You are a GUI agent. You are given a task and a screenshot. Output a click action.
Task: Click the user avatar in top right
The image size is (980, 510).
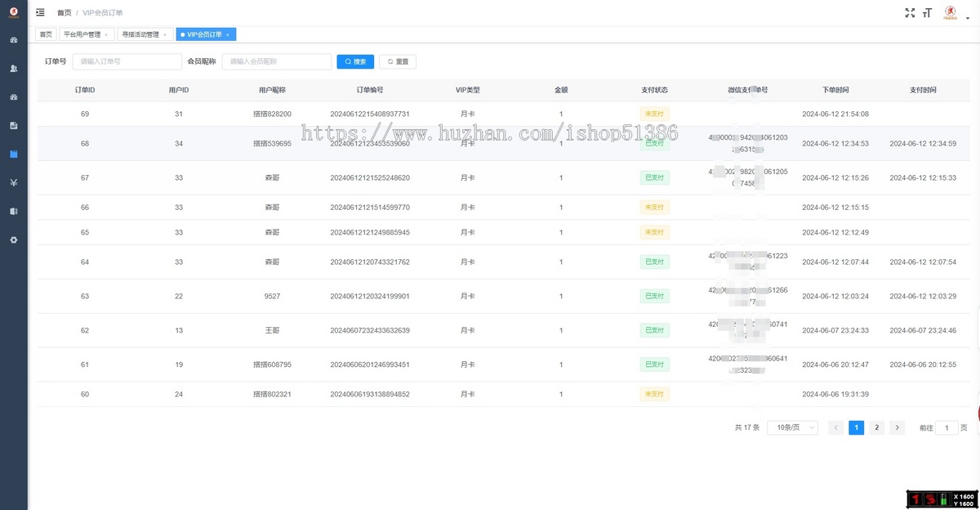tap(950, 11)
